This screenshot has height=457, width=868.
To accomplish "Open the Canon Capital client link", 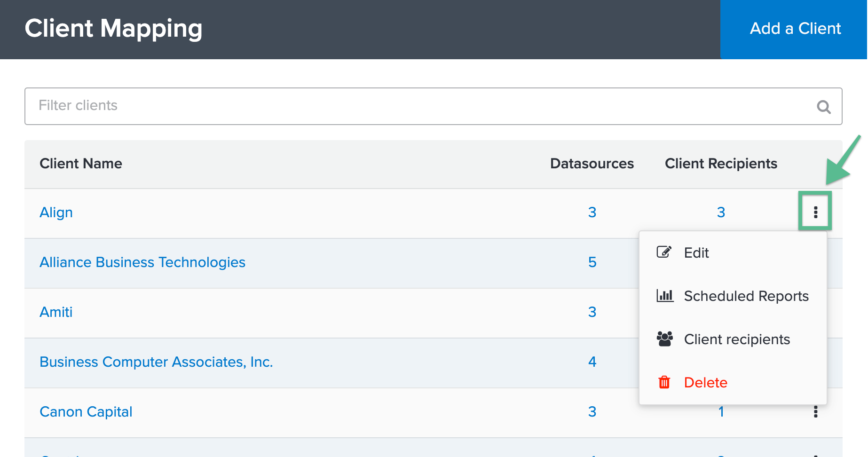I will (x=86, y=412).
